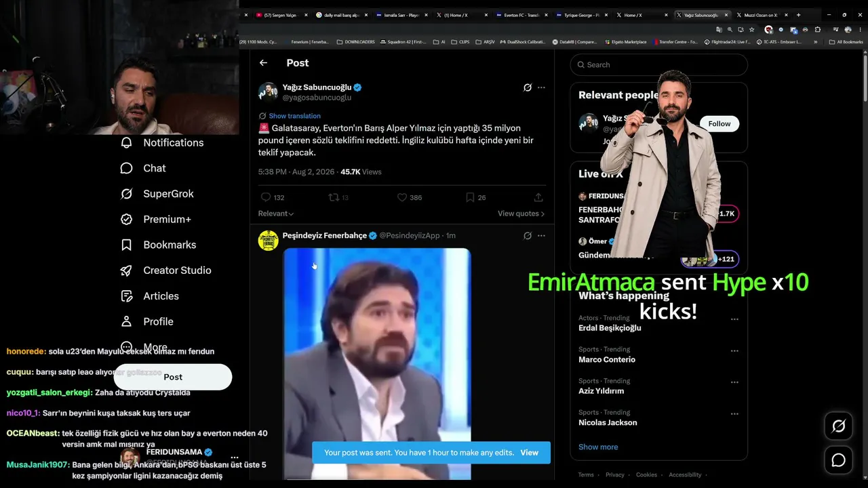Open the Relevant replies sort dropdown

(x=276, y=213)
